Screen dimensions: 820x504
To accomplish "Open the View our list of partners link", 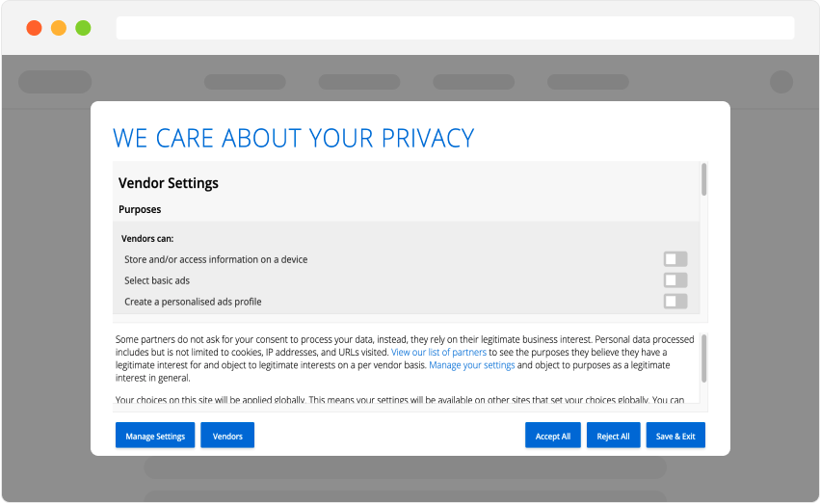I will (x=438, y=353).
